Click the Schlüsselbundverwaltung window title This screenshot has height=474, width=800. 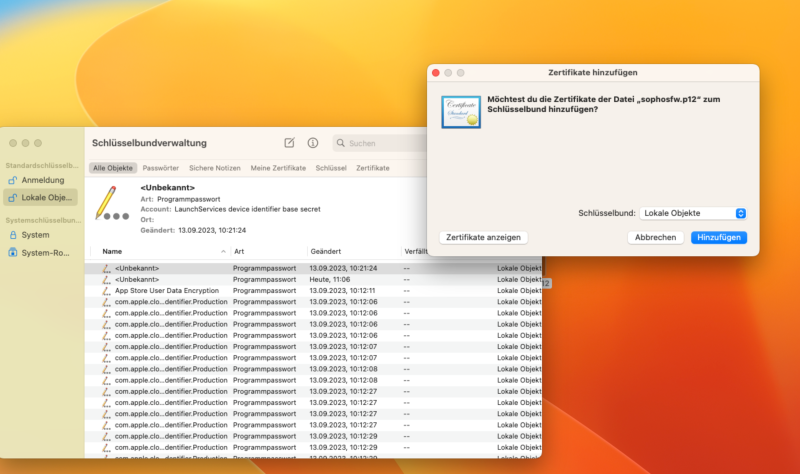coord(149,143)
